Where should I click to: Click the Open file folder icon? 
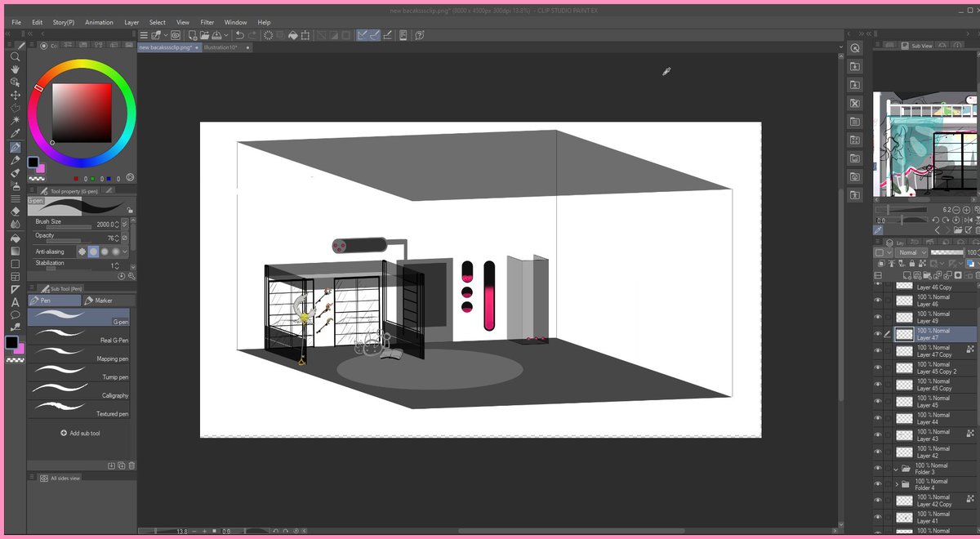point(204,35)
